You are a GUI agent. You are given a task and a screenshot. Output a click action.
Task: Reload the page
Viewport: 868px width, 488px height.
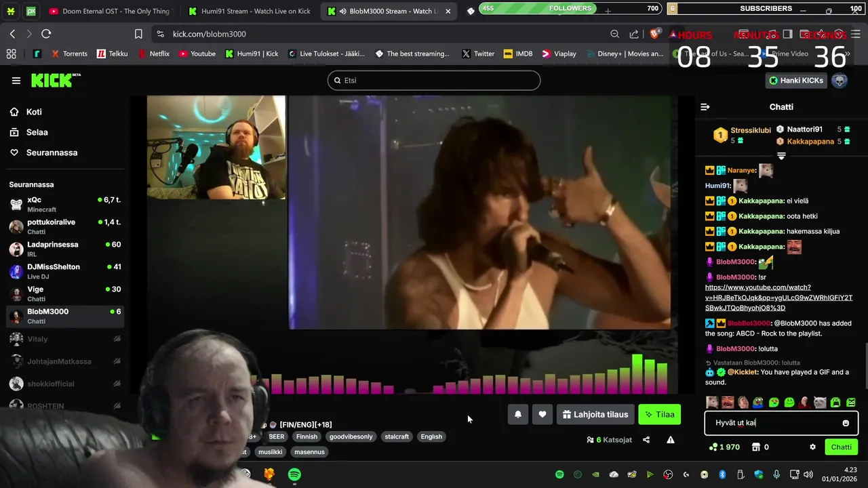pos(46,34)
